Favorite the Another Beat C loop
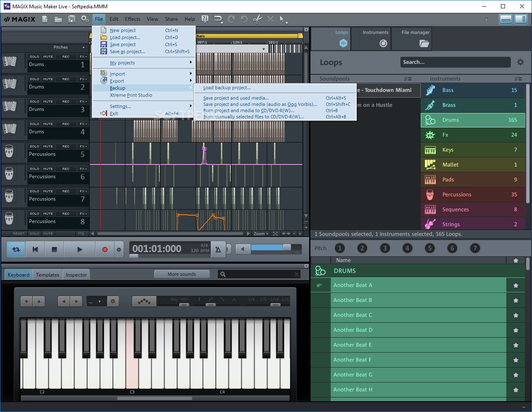 point(516,315)
